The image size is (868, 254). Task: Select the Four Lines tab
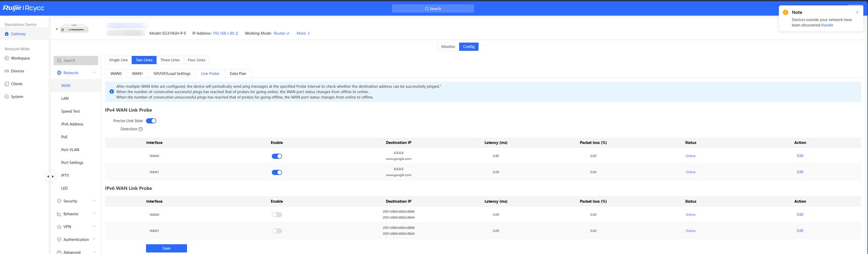click(x=196, y=60)
